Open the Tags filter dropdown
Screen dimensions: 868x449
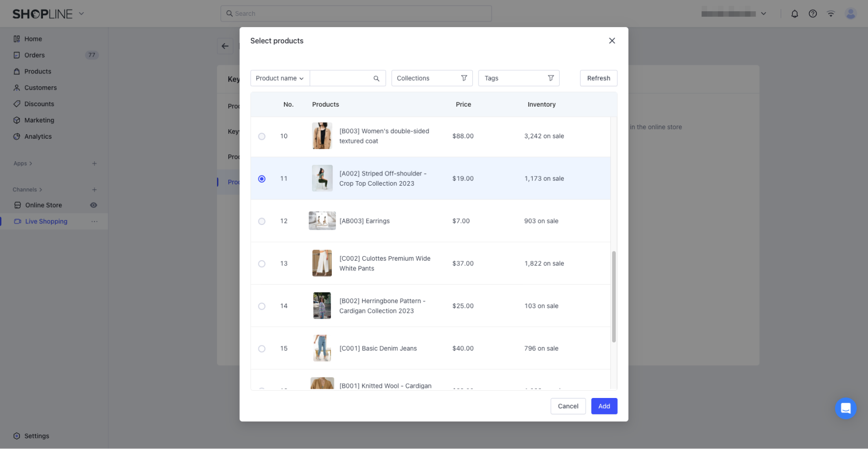[518, 79]
